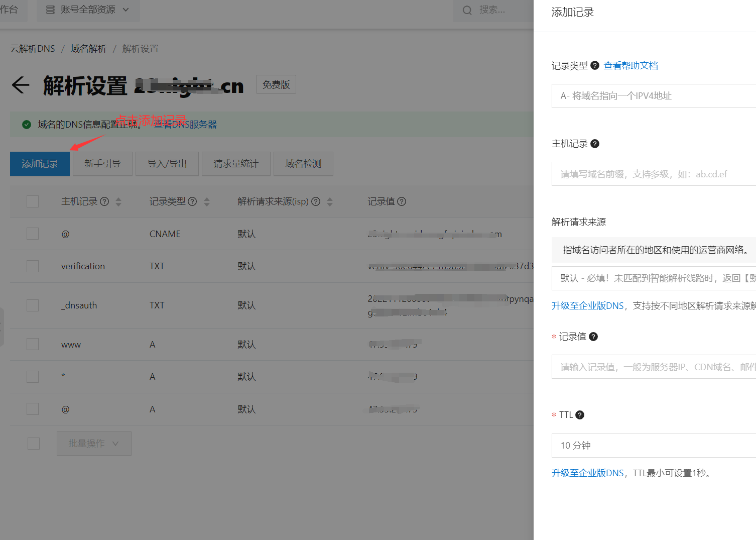Click the 'CNAME' record type cell

point(165,234)
